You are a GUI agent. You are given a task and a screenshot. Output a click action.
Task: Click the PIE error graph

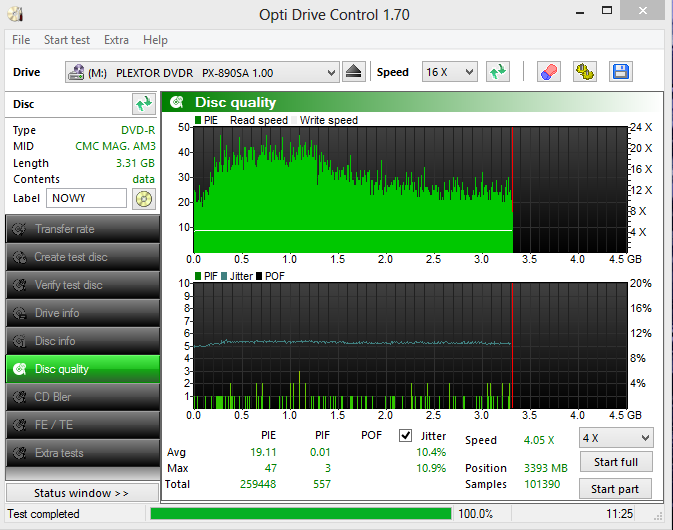(410, 189)
